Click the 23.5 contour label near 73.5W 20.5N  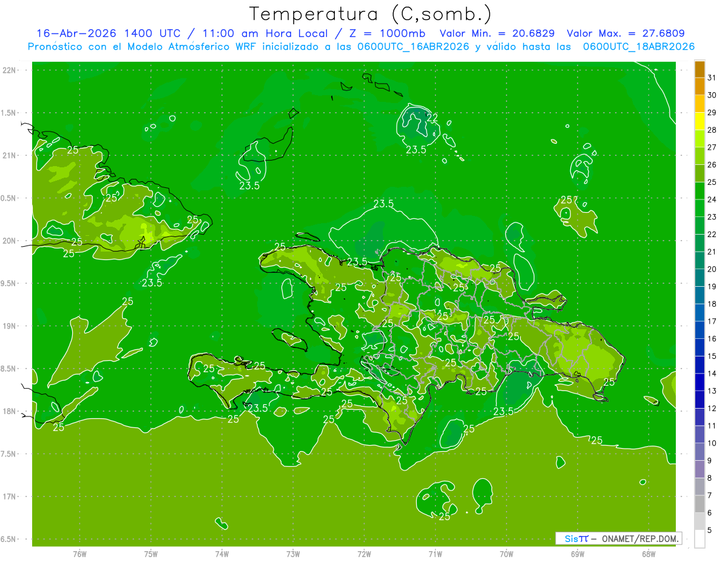249,186
